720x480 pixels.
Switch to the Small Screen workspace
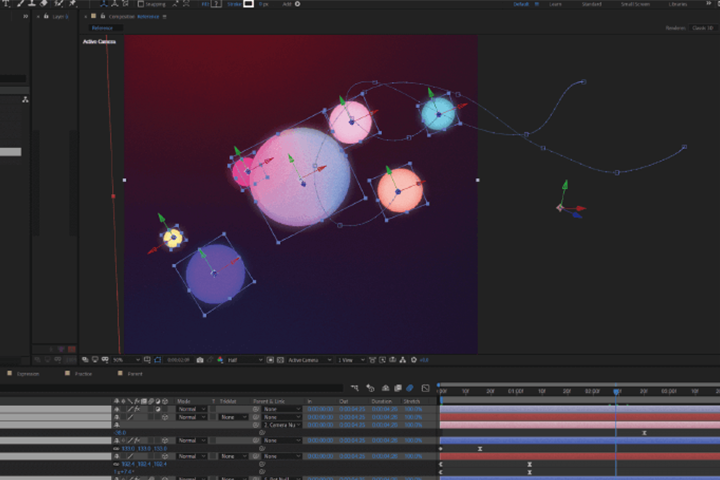(x=635, y=4)
